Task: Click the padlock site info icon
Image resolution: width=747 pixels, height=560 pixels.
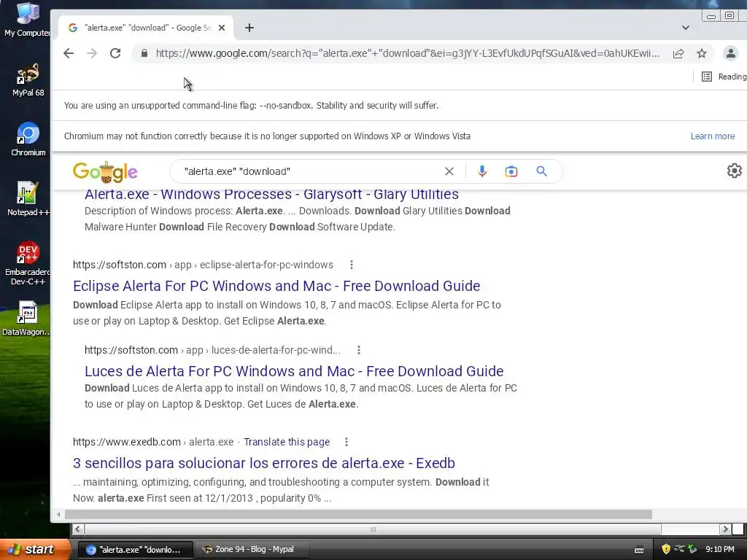Action: coord(144,53)
